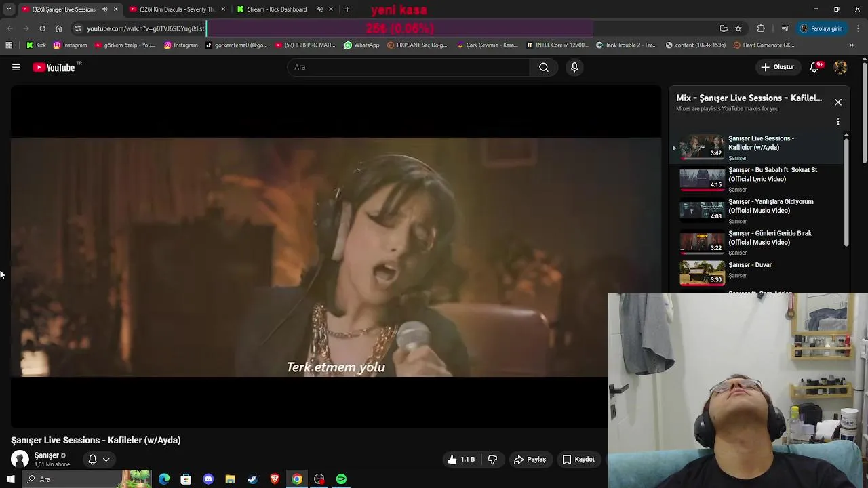Save the video with Kaydet button
868x488 pixels.
(x=578, y=460)
